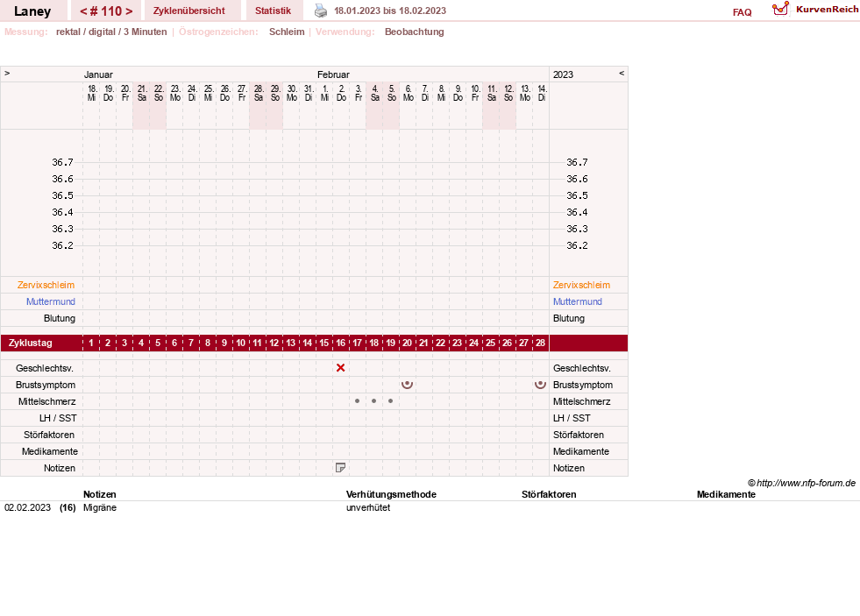Click the left Störfaktoren row label
The width and height of the screenshot is (860, 616).
[49, 435]
